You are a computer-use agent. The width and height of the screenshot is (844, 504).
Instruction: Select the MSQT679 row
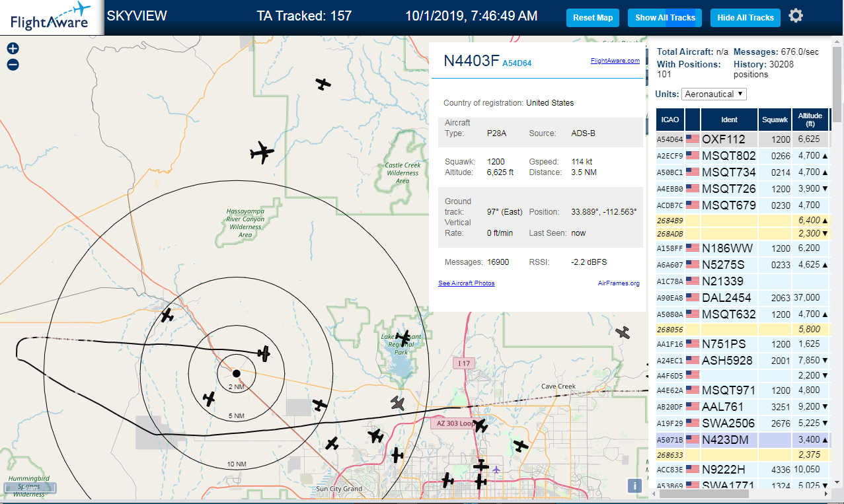tap(743, 205)
